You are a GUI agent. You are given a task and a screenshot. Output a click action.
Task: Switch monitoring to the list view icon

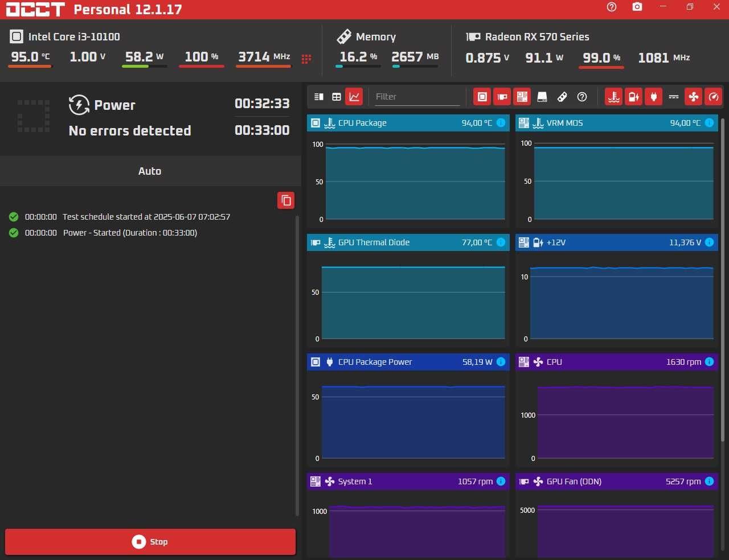[x=319, y=97]
